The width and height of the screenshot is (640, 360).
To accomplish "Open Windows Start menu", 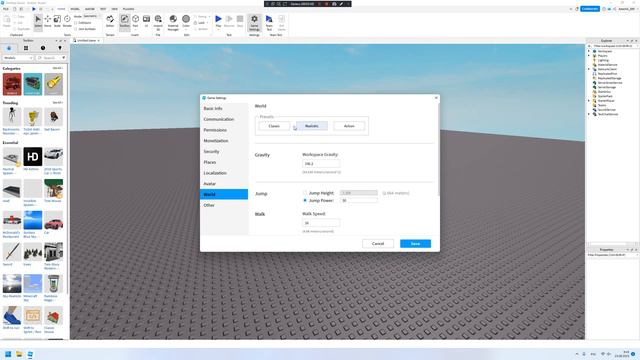I will (8, 354).
